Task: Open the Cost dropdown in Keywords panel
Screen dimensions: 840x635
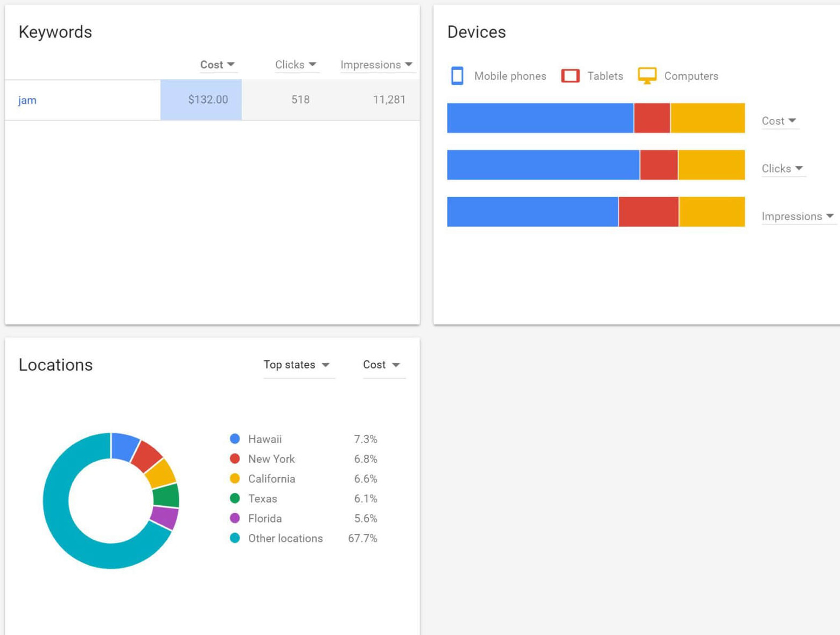Action: (218, 64)
